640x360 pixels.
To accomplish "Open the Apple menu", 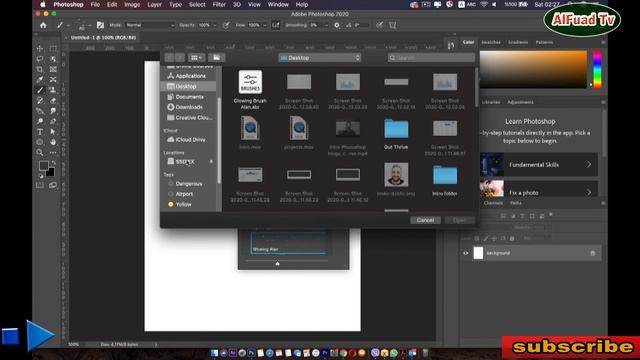I will click(43, 4).
